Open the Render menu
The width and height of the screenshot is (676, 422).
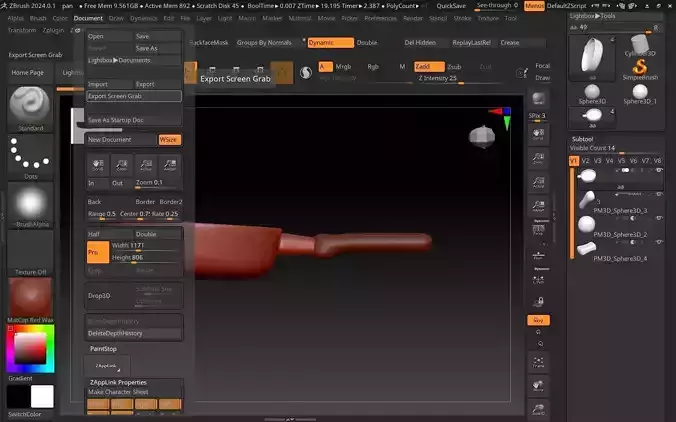tap(413, 18)
